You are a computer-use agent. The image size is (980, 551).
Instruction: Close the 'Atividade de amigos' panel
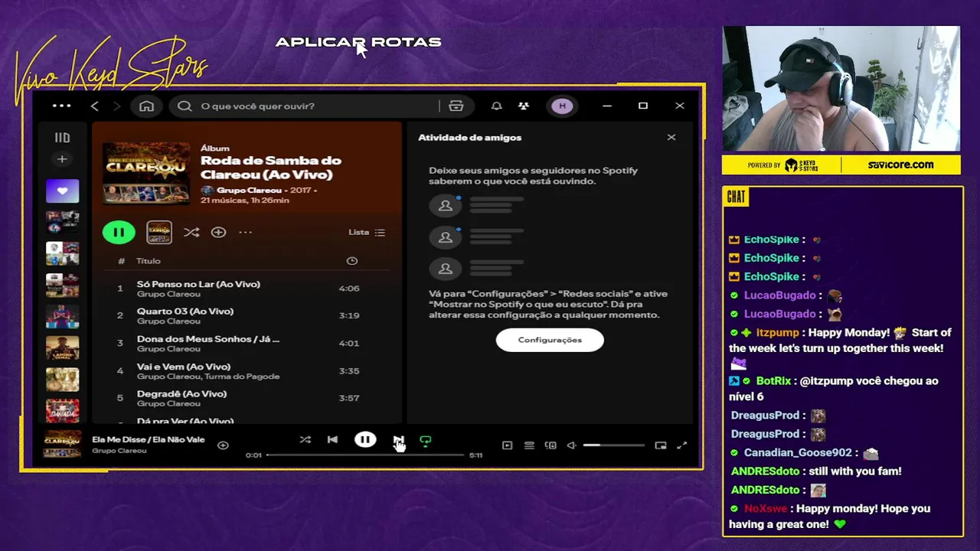(671, 137)
